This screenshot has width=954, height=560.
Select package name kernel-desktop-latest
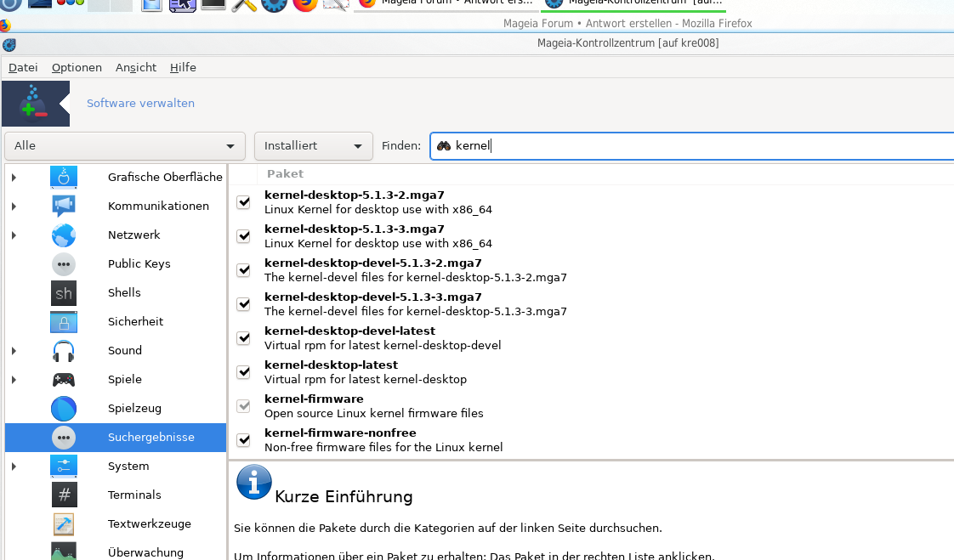pos(331,365)
